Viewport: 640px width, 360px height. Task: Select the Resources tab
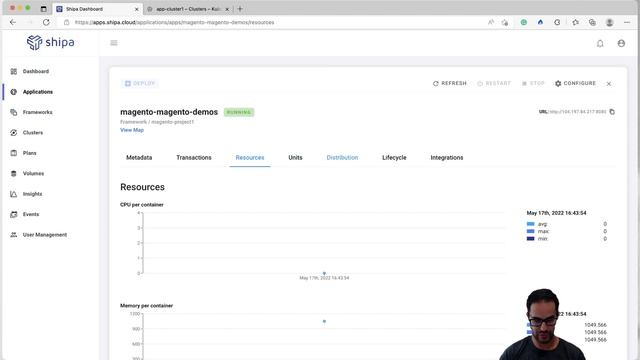click(250, 158)
